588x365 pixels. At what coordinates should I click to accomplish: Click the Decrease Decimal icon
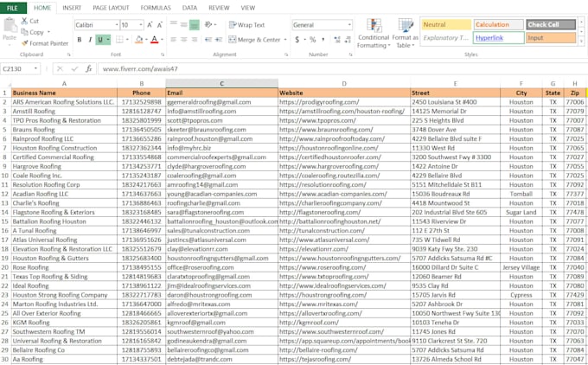click(348, 40)
